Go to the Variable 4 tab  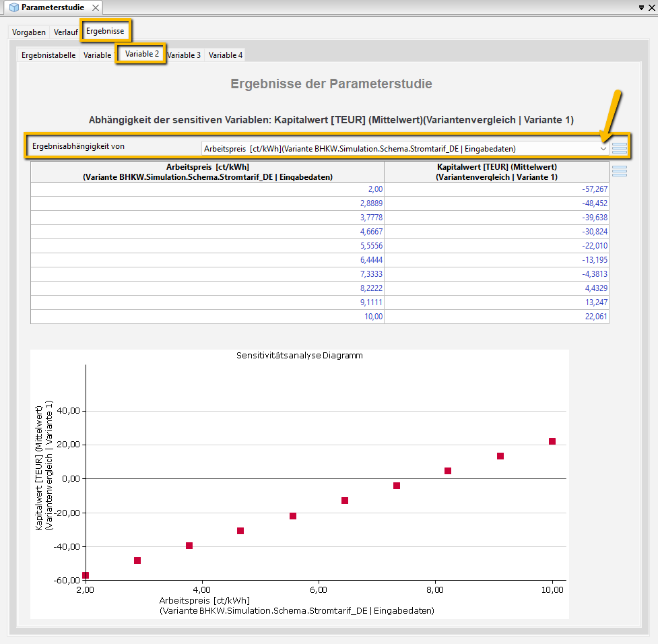[226, 55]
